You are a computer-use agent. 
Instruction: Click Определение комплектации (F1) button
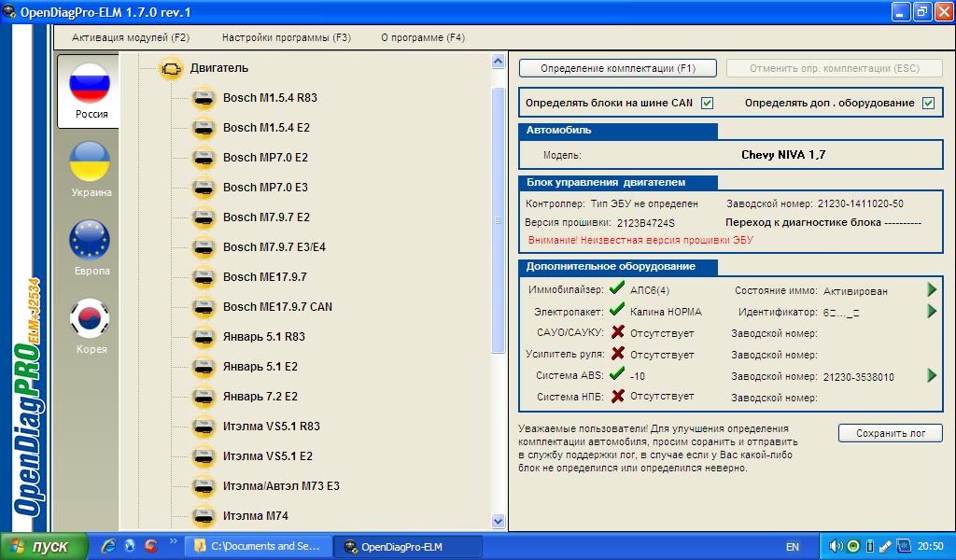(x=618, y=68)
